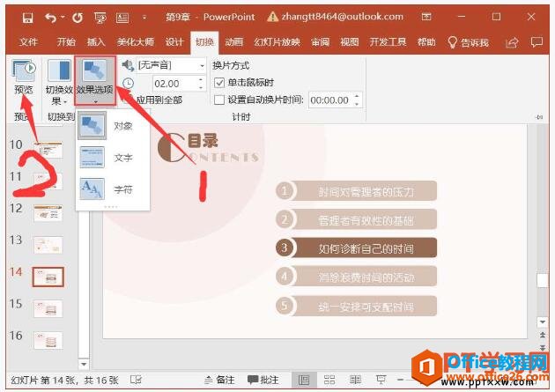Open the Quick Access Toolbar customize arrow
The height and width of the screenshot is (392, 555).
[x=144, y=17]
